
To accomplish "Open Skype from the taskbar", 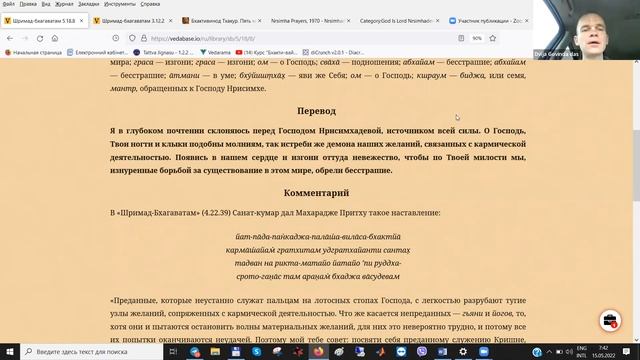I will pos(256,351).
